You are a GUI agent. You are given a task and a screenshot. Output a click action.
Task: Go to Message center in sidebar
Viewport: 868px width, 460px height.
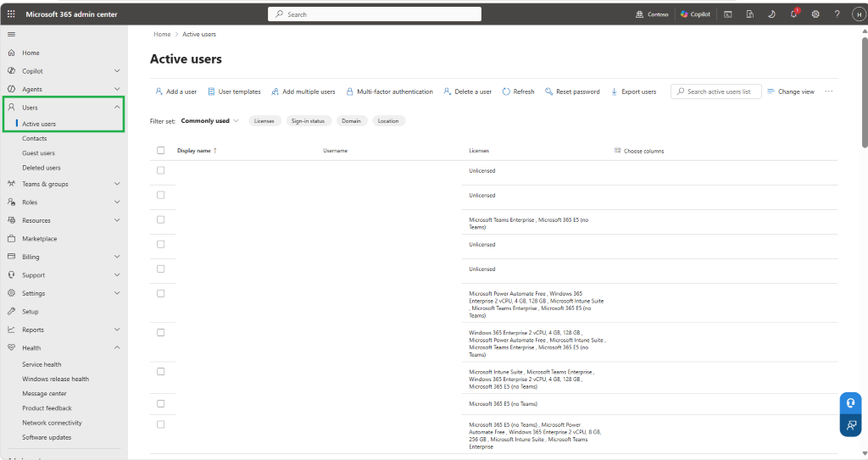pos(44,394)
